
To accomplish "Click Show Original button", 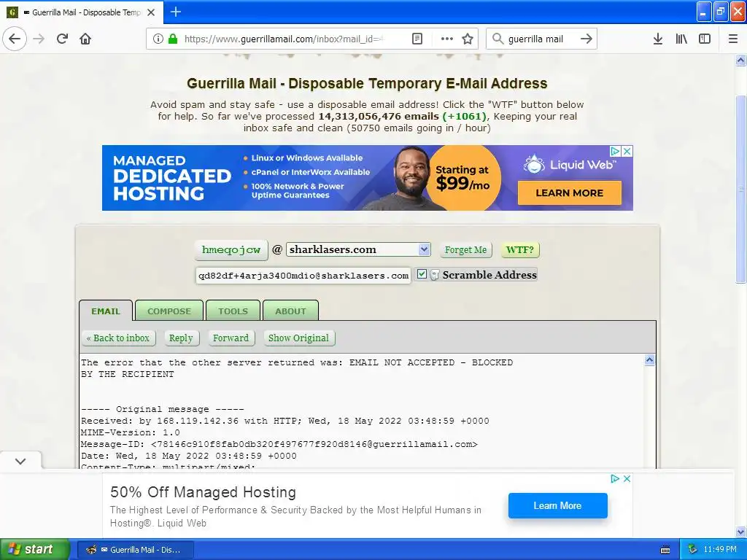I will [298, 338].
